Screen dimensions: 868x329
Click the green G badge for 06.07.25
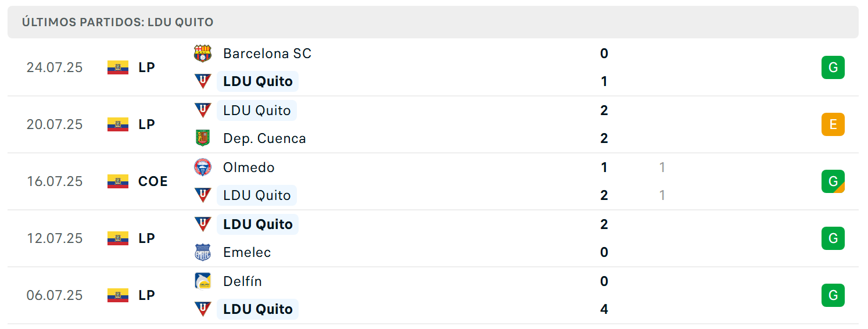(x=833, y=295)
